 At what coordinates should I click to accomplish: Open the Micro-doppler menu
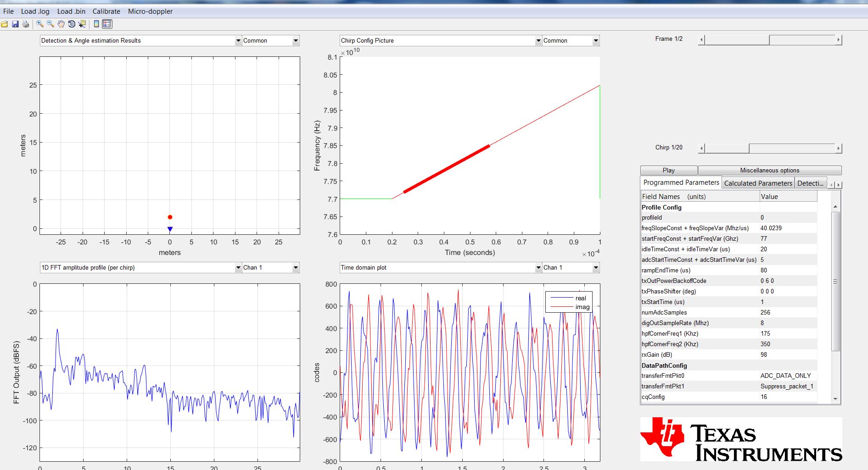click(x=150, y=11)
